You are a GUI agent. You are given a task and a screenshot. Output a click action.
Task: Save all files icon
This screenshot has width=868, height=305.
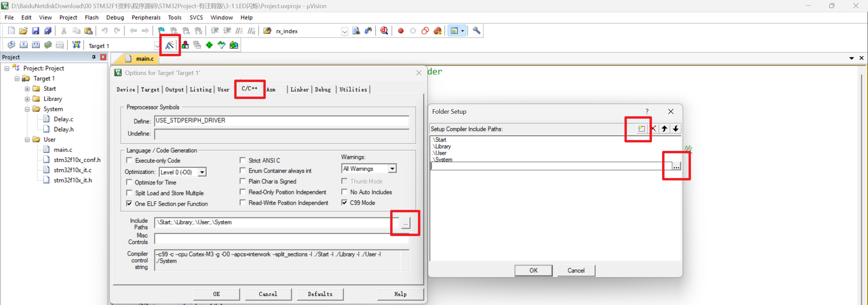point(47,31)
